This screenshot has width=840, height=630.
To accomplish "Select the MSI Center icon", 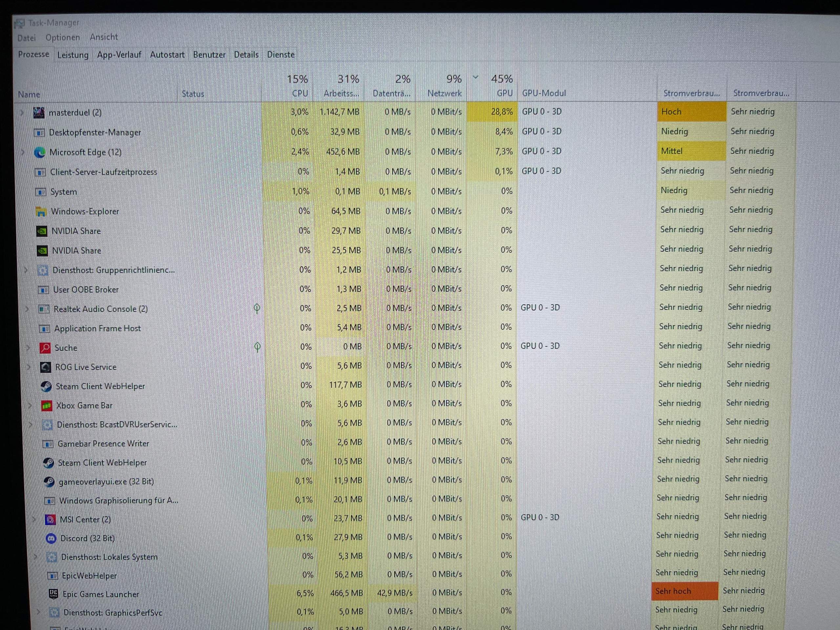I will tap(51, 519).
